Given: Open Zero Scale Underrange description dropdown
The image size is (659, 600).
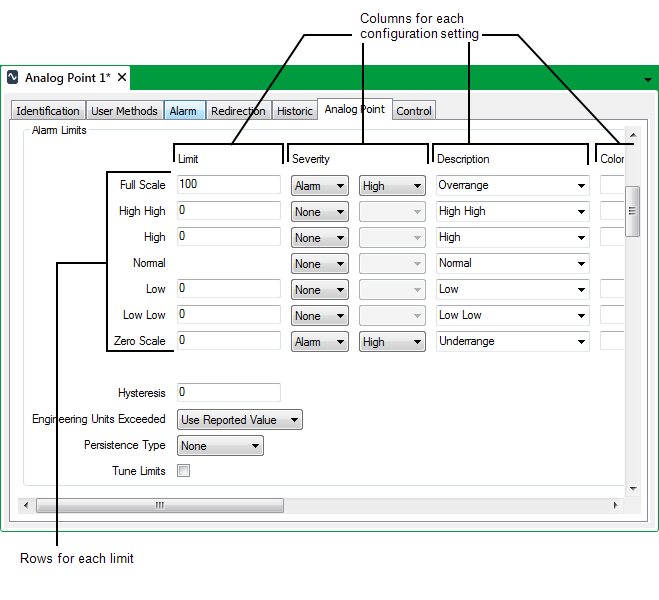Looking at the screenshot, I should 512,342.
